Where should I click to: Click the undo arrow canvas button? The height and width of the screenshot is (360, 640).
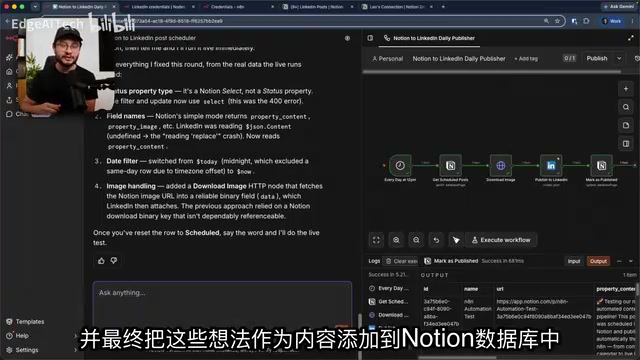(436, 240)
